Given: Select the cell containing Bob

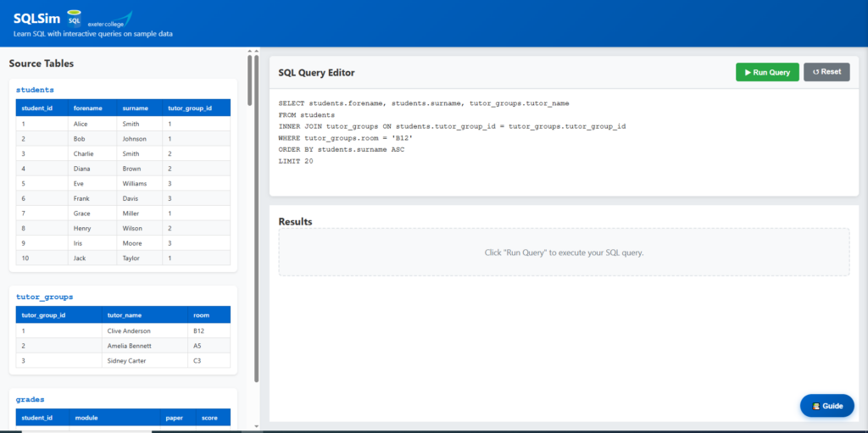Looking at the screenshot, I should click(x=92, y=139).
